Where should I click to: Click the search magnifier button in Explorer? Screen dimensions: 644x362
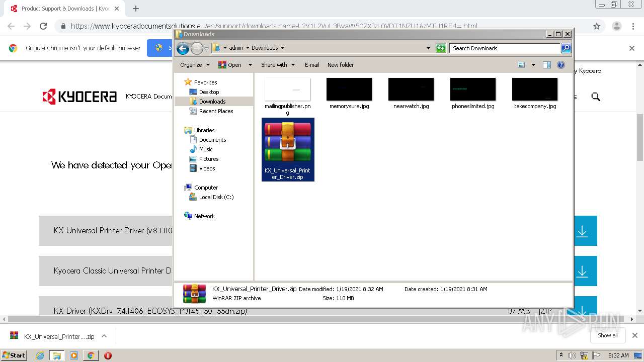(566, 48)
